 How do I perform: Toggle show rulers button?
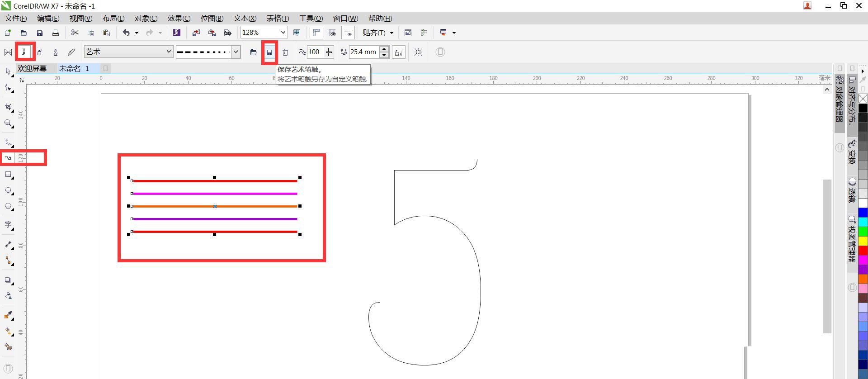(316, 33)
